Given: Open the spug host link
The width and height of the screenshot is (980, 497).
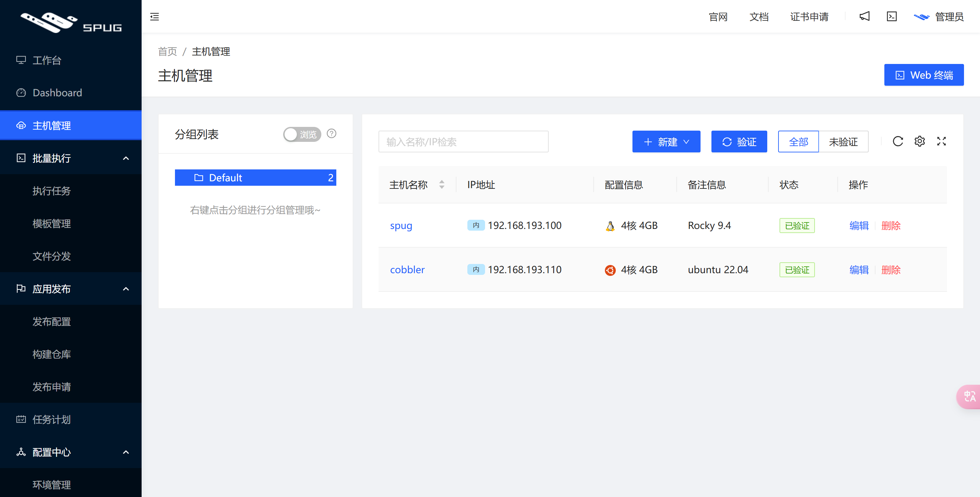Looking at the screenshot, I should [401, 226].
